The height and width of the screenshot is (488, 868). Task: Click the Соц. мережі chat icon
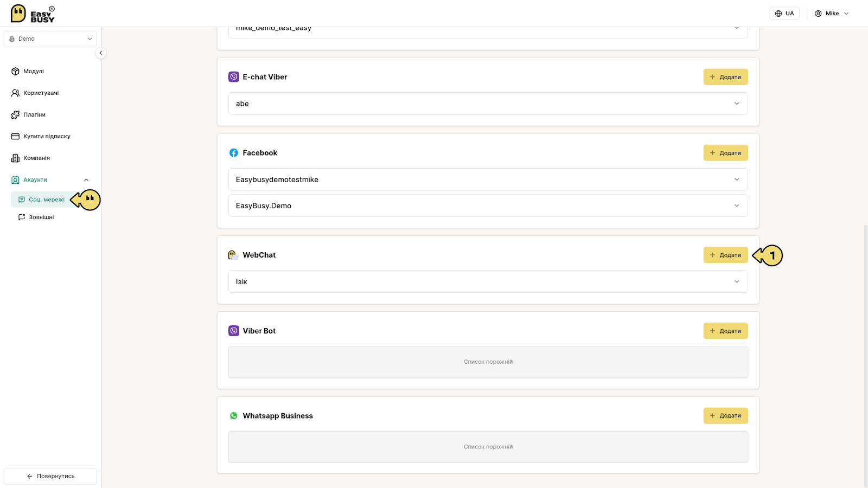point(22,200)
